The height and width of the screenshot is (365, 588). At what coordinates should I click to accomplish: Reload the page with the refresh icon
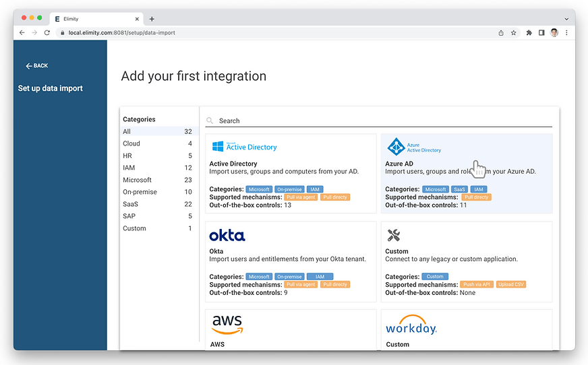click(47, 32)
